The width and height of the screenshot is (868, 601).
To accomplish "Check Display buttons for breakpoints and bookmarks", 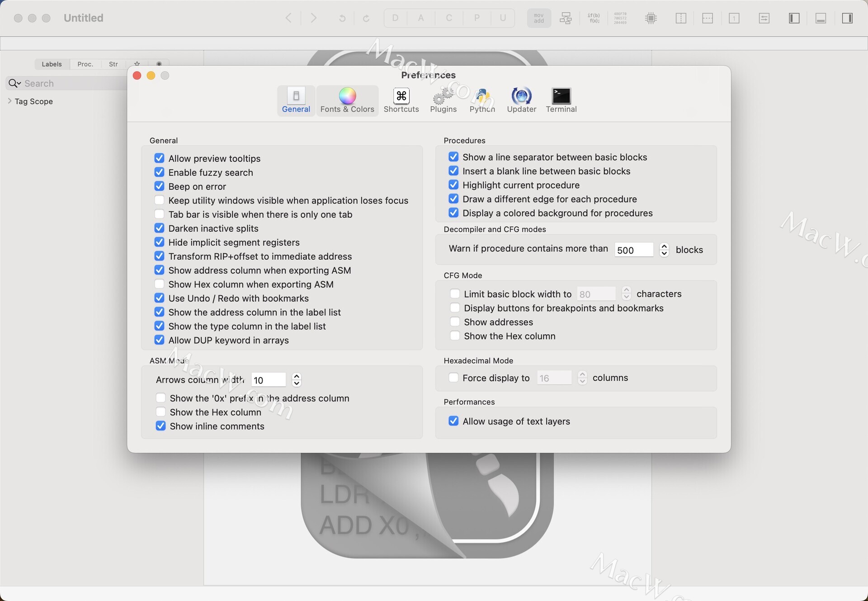I will (x=455, y=308).
